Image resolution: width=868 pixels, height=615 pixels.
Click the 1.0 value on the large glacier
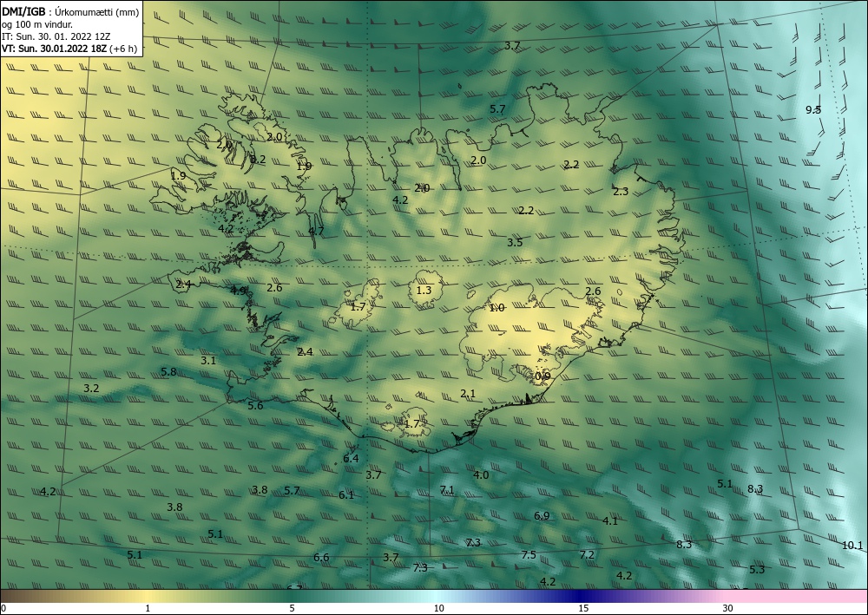coord(497,308)
